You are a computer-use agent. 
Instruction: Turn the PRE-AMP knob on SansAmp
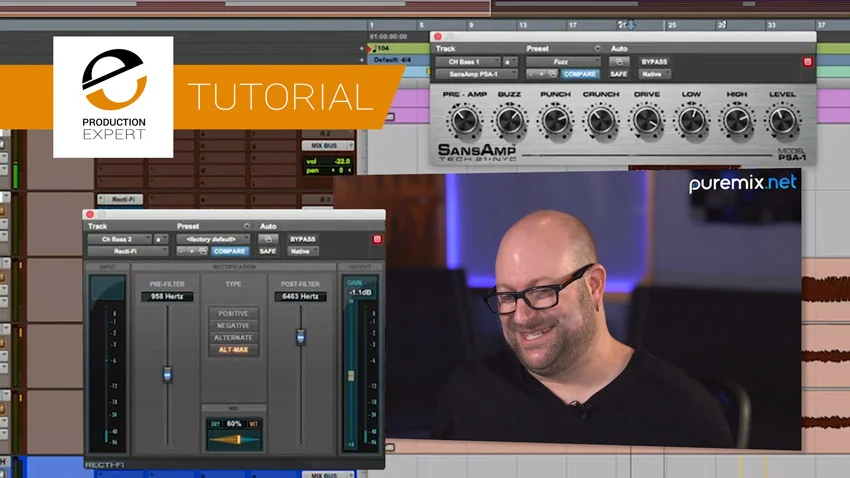(x=465, y=121)
